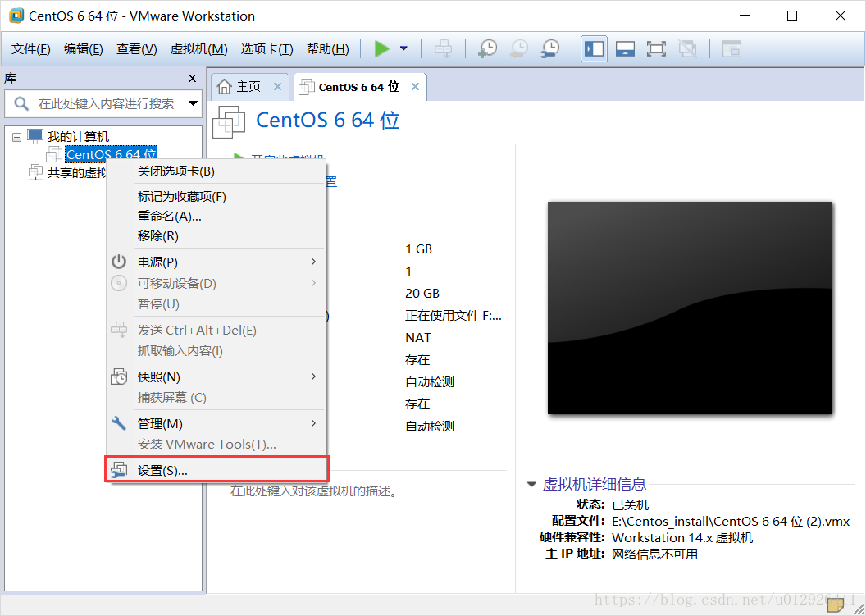Open the 虚拟机(M) menu
Screen dimensions: 866x616
(x=198, y=49)
